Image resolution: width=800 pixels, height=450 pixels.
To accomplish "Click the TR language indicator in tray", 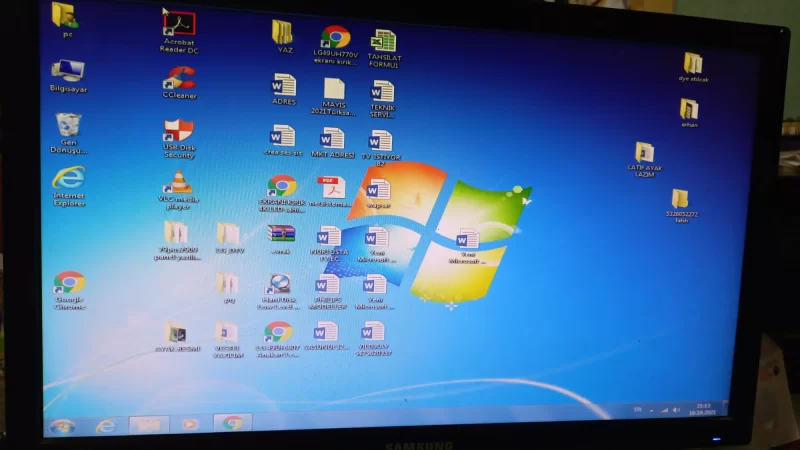I will pos(637,409).
